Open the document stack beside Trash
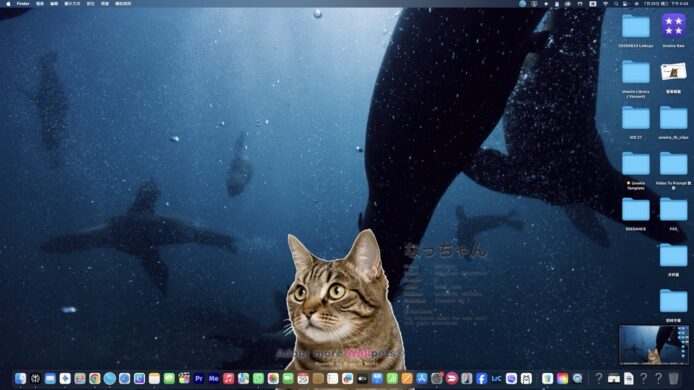 click(x=628, y=378)
